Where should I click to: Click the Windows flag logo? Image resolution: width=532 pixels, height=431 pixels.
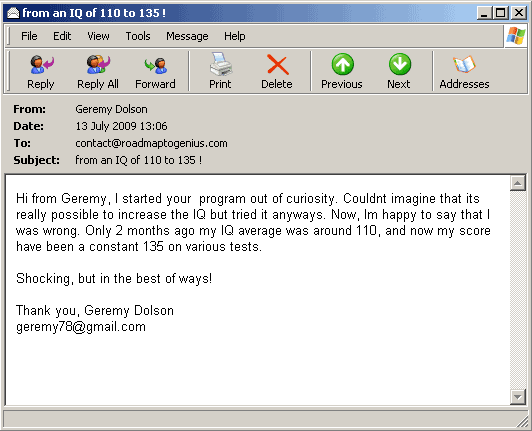(x=516, y=36)
